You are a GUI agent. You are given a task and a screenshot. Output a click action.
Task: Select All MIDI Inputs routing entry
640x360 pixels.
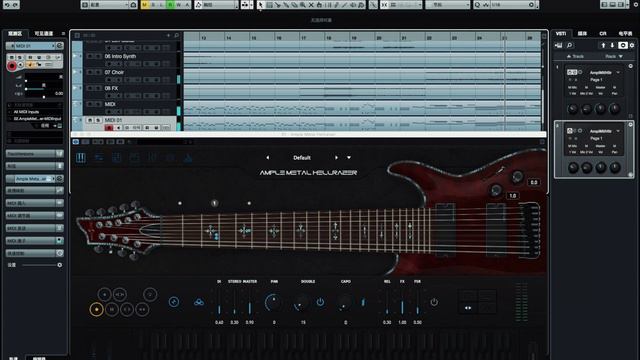[27, 112]
